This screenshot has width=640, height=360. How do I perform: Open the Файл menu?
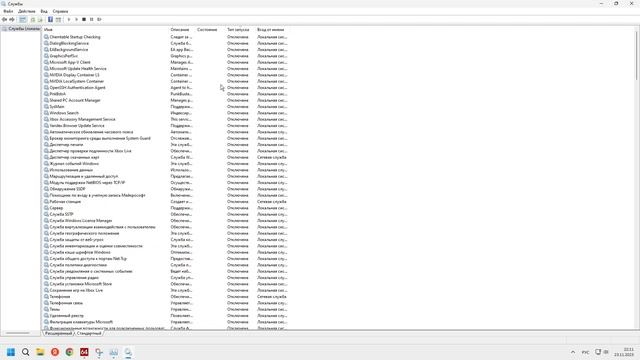click(x=8, y=11)
